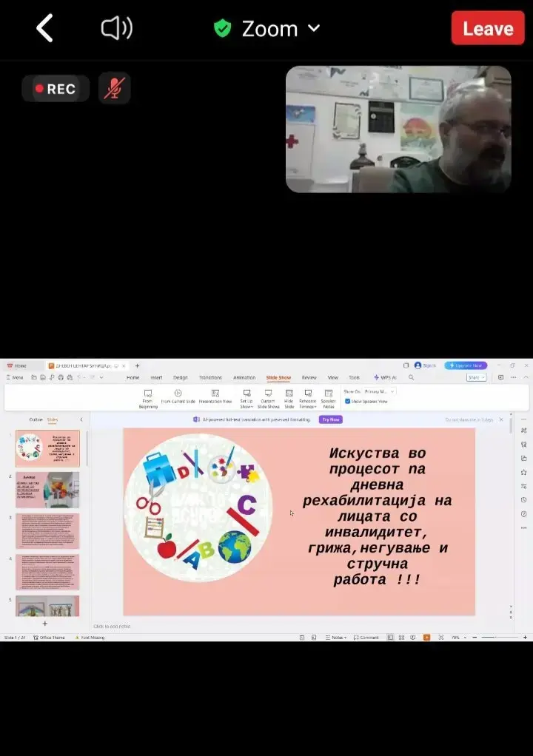This screenshot has width=533, height=756.
Task: Open the Animation ribbon tab
Action: 244,377
